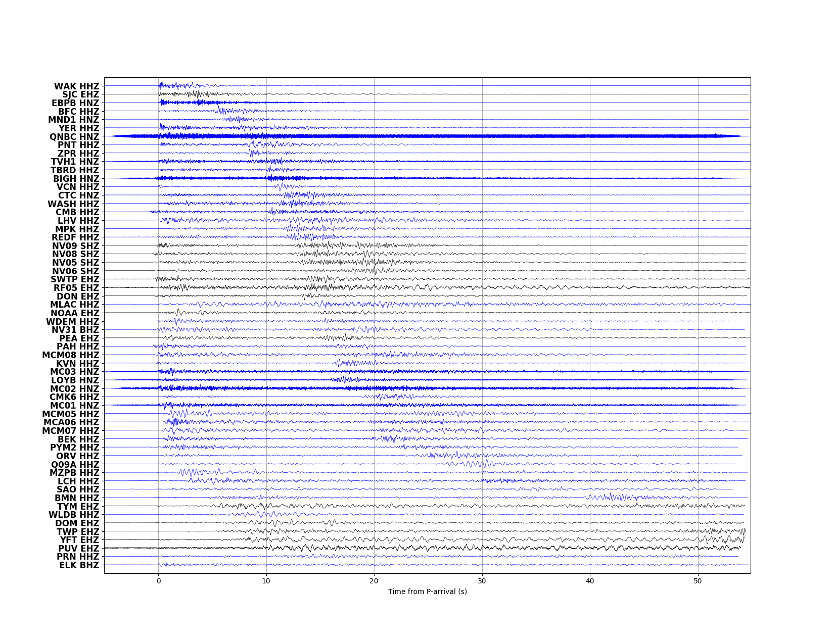
Task: Select the EBPB HNZ station label
Action: tap(75, 103)
